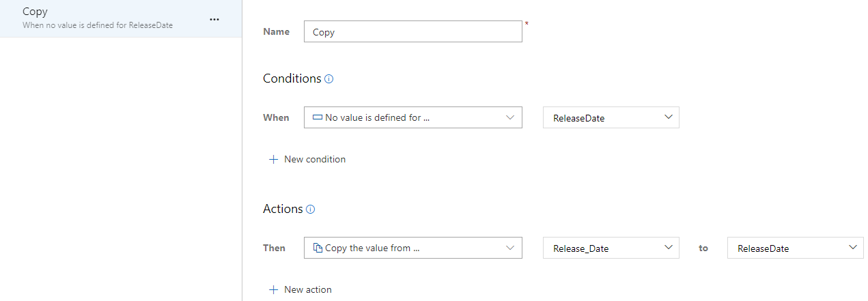Click the rule description 'When no value is defined'
The image size is (868, 301).
point(98,25)
